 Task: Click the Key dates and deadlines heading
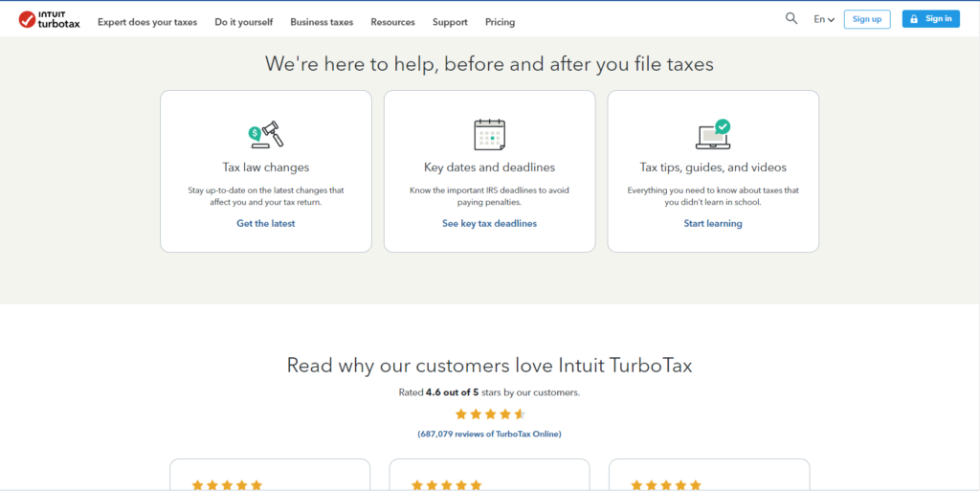point(489,167)
